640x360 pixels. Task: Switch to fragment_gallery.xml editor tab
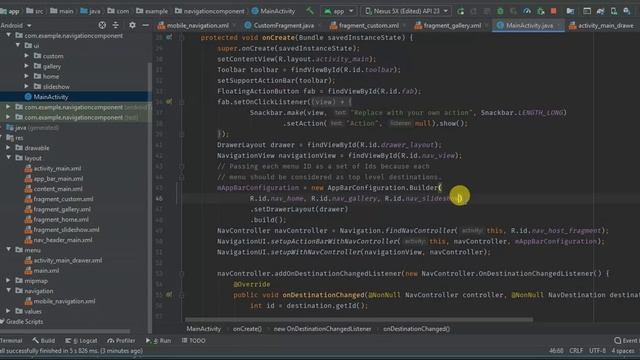pos(452,25)
